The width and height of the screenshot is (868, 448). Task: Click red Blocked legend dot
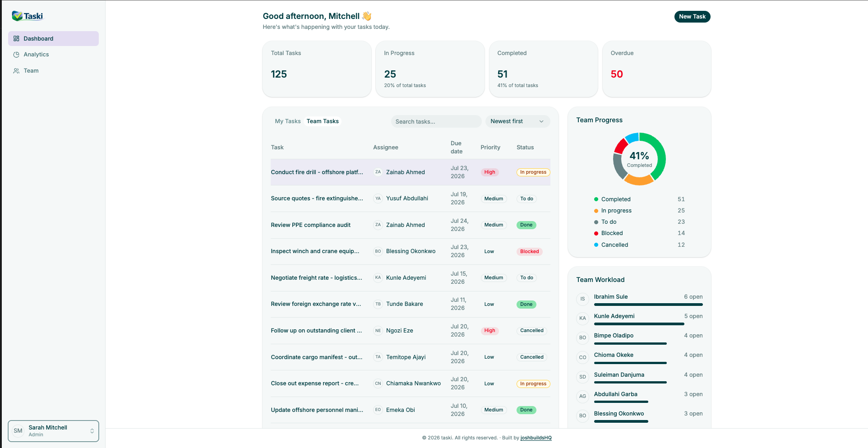(x=596, y=233)
